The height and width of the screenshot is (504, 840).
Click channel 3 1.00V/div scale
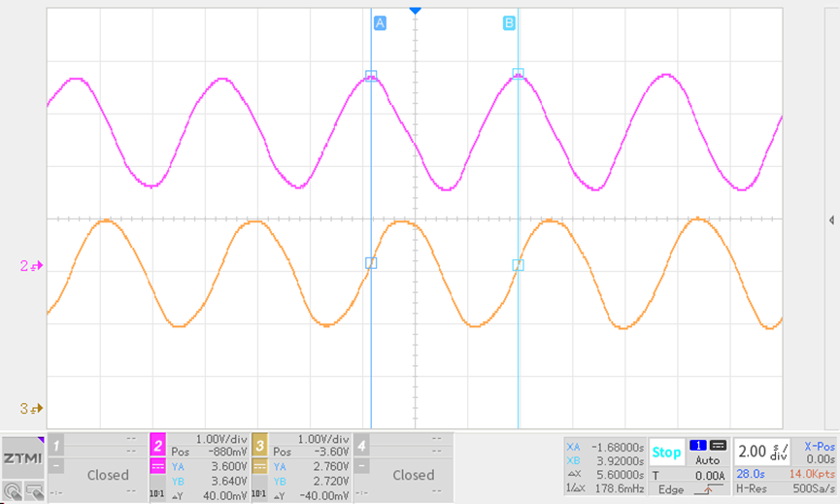323,439
